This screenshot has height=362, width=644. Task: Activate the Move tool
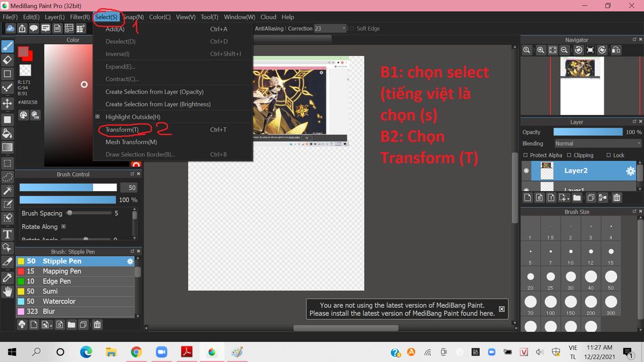(8, 103)
